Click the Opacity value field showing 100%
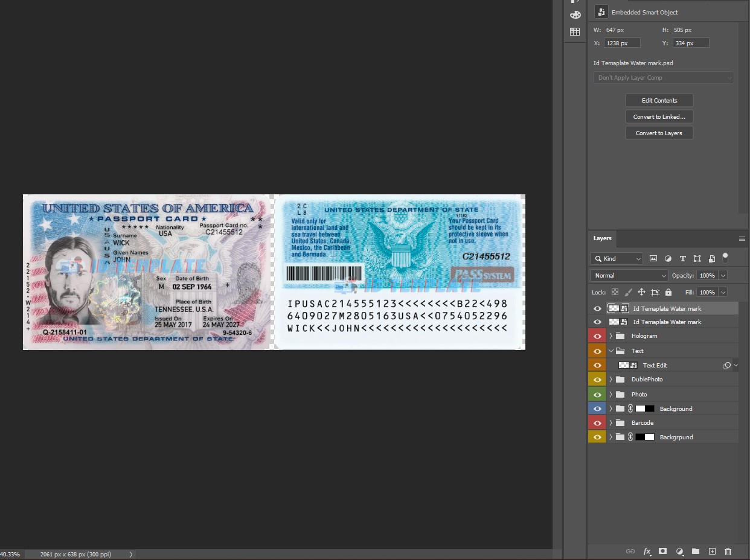750x560 pixels. pyautogui.click(x=707, y=275)
